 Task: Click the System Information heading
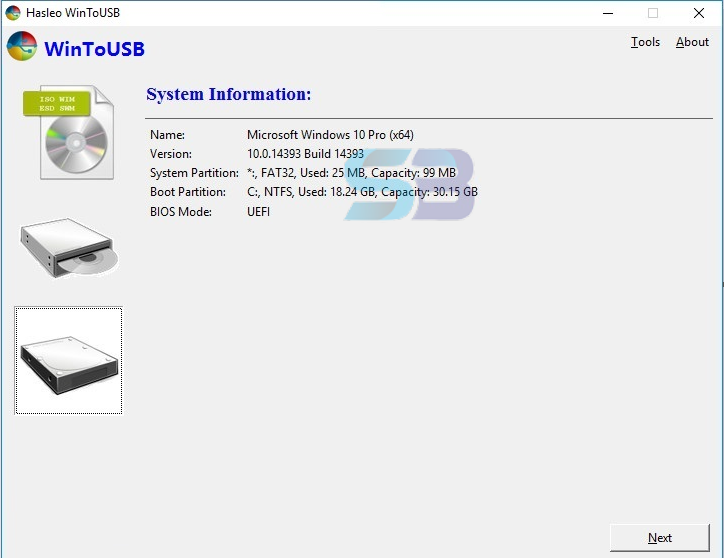[x=229, y=94]
